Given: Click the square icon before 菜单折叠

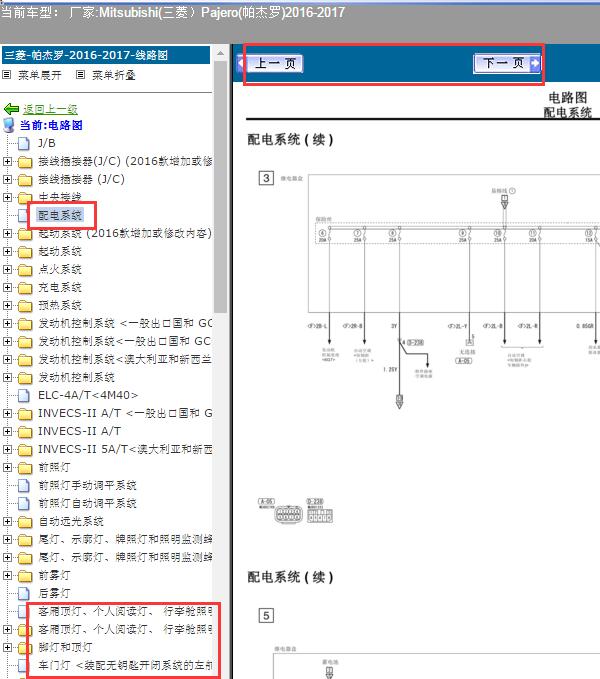Looking at the screenshot, I should (80, 75).
